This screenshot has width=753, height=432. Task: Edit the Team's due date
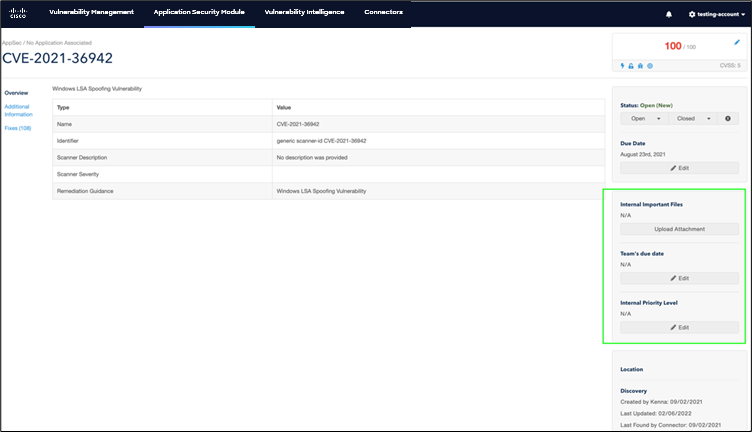(680, 278)
